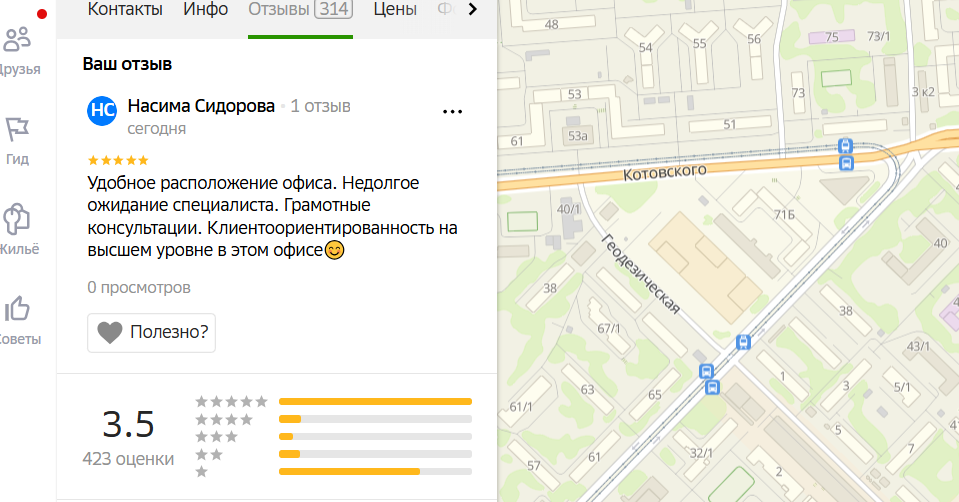Select building 32/1 on the map
Image resolution: width=959 pixels, height=502 pixels.
coord(701,453)
